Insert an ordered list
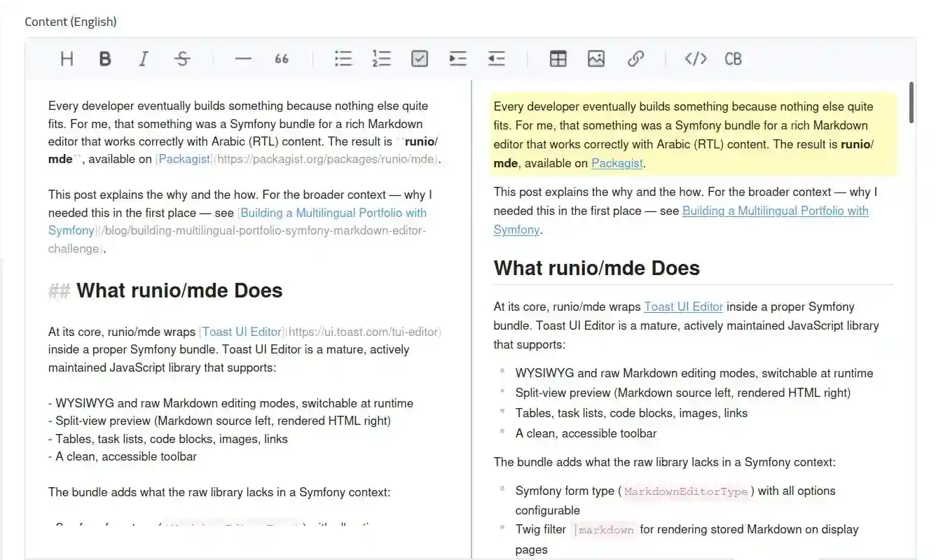The height and width of the screenshot is (560, 936). point(381,59)
